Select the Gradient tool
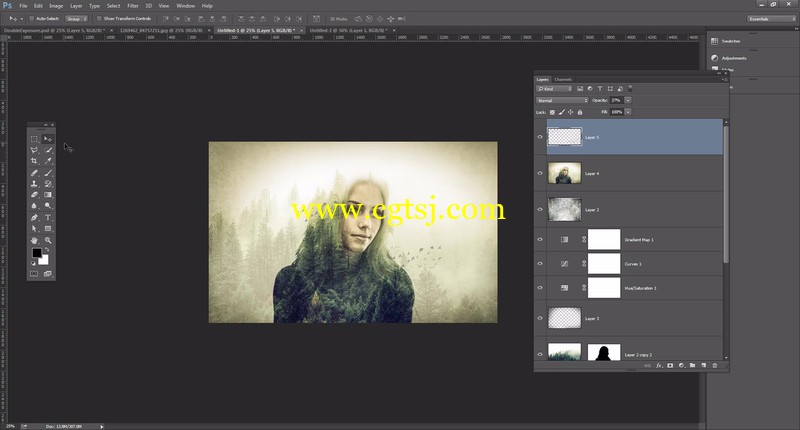This screenshot has width=800, height=430. click(x=48, y=195)
